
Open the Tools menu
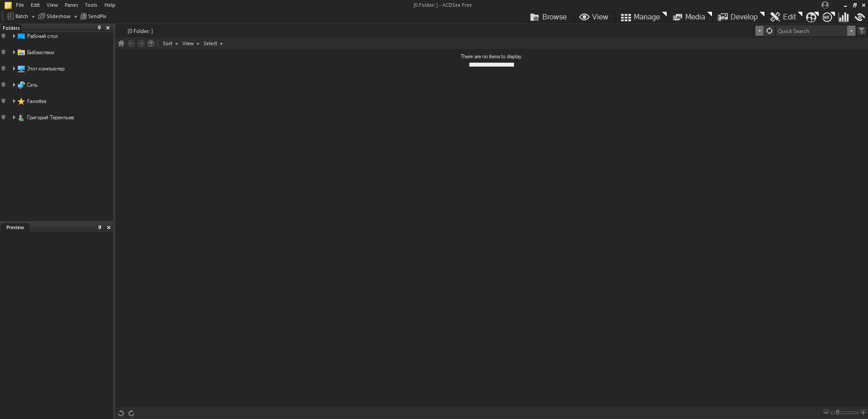pos(91,5)
